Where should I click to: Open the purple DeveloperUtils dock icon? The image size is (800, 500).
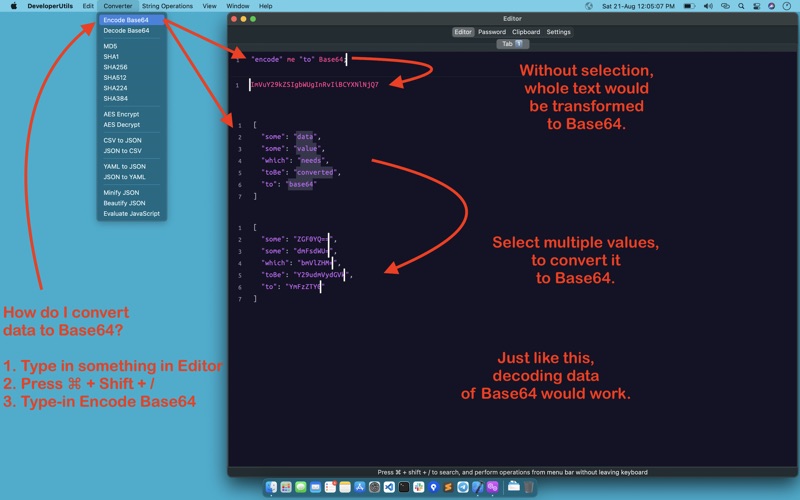pyautogui.click(x=492, y=487)
